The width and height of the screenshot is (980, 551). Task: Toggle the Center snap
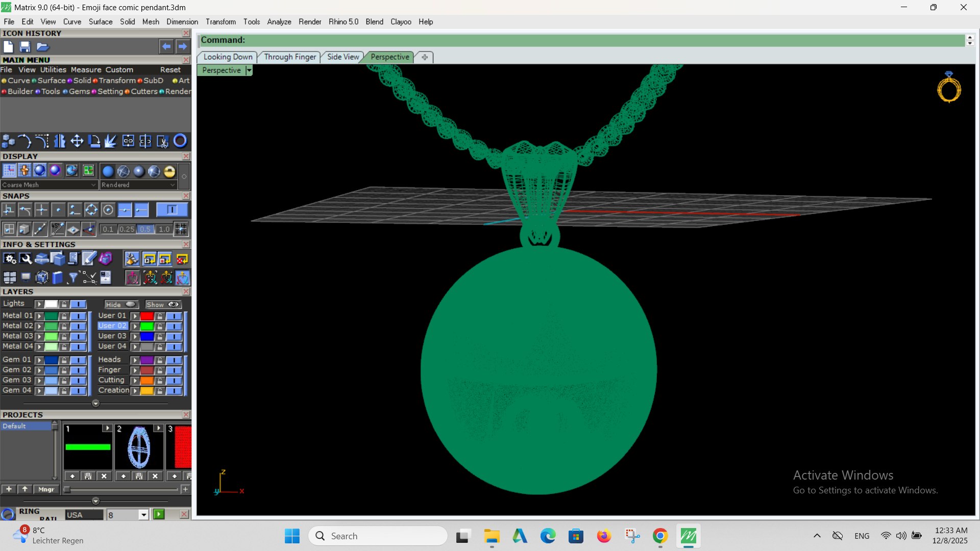pyautogui.click(x=108, y=210)
